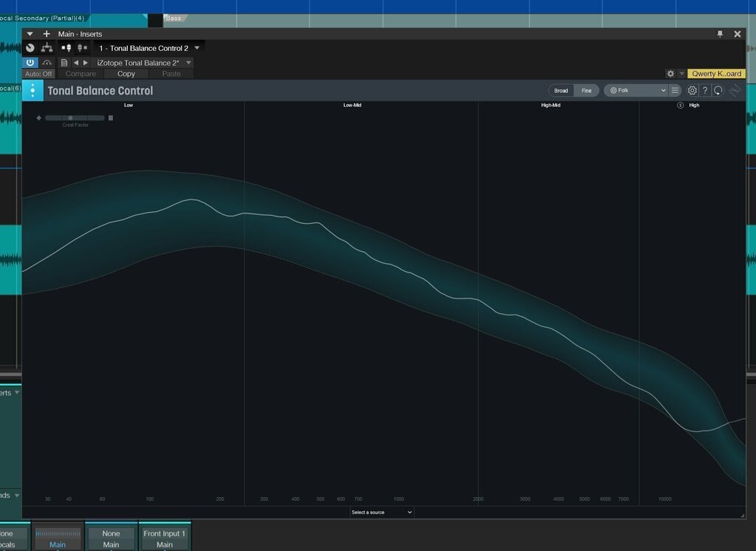Go to the previous preset arrow

(x=76, y=63)
